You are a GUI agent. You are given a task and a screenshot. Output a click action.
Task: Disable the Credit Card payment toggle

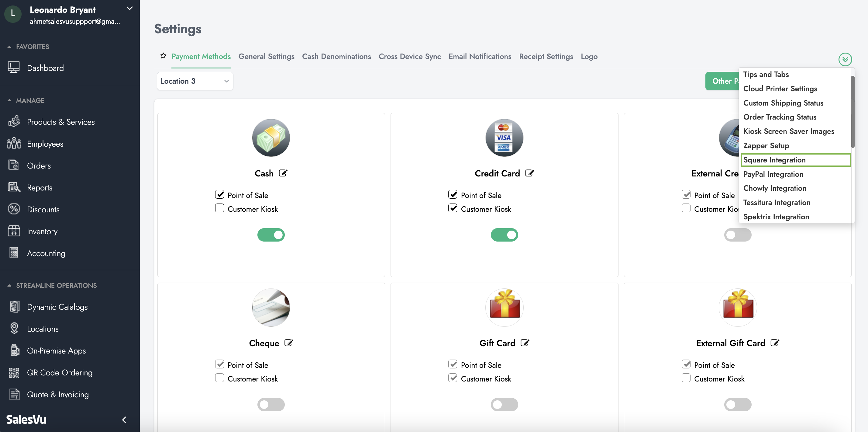(x=504, y=235)
